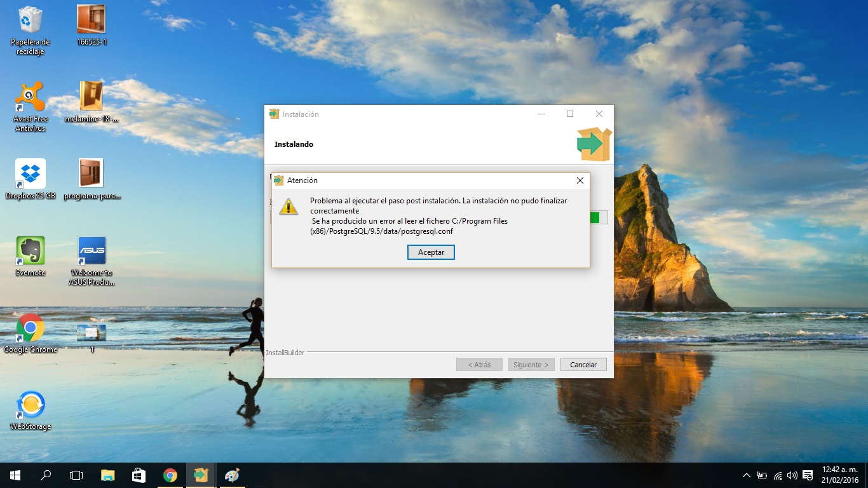868x488 pixels.
Task: Open the Papelera de reciclaje desktop icon
Action: point(30,20)
